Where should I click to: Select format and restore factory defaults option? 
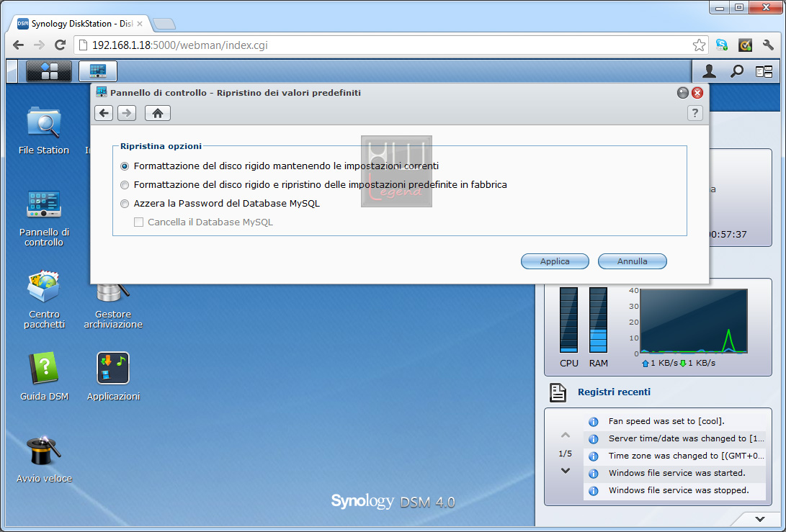tap(125, 185)
